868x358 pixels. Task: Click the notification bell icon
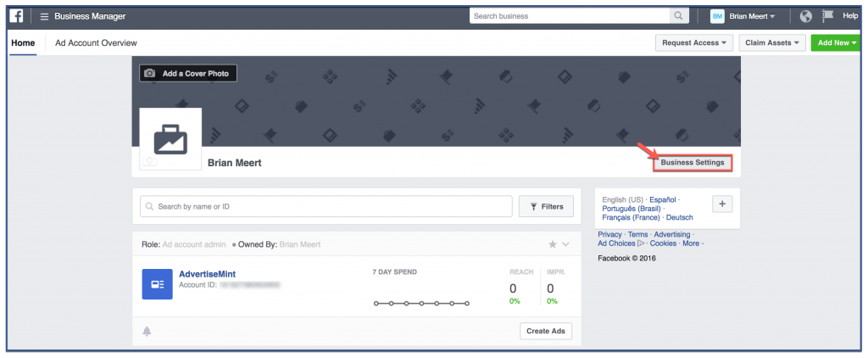[x=147, y=332]
